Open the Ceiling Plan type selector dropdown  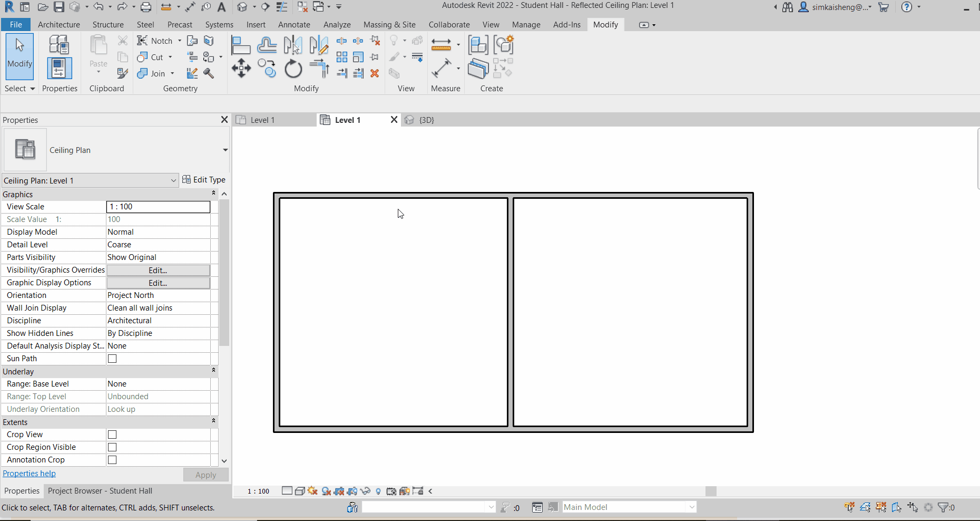pos(225,150)
